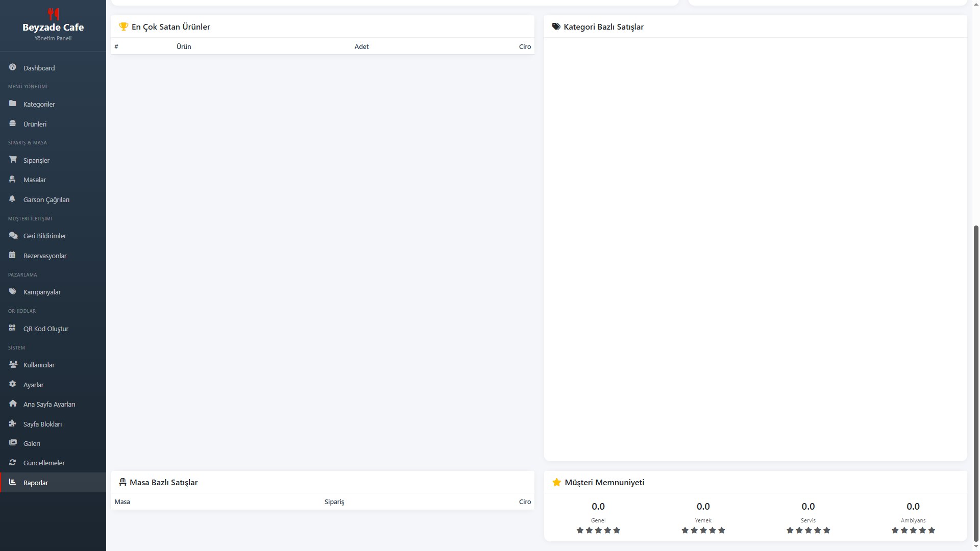Select the active Raporlar item
The image size is (980, 551).
[x=36, y=483]
